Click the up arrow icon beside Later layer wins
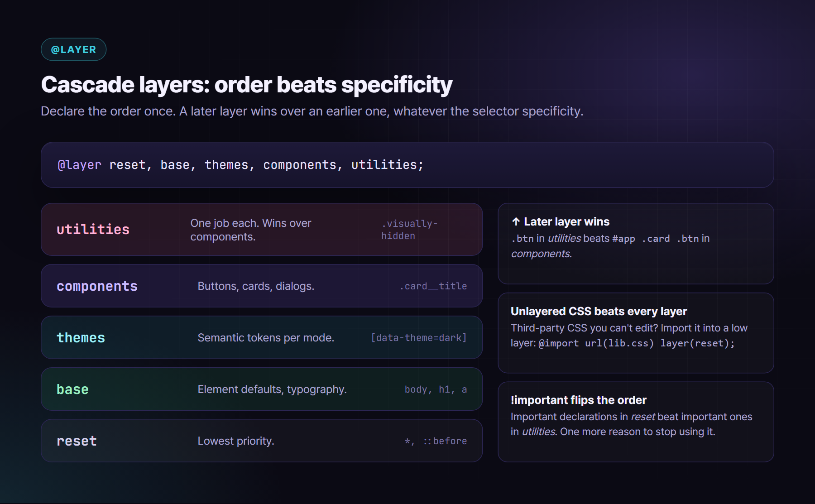The width and height of the screenshot is (815, 504). point(516,221)
